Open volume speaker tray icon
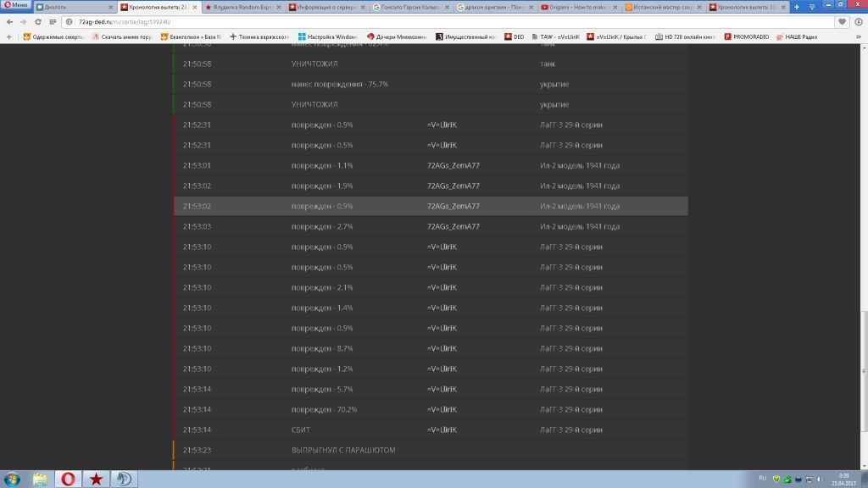 point(820,480)
